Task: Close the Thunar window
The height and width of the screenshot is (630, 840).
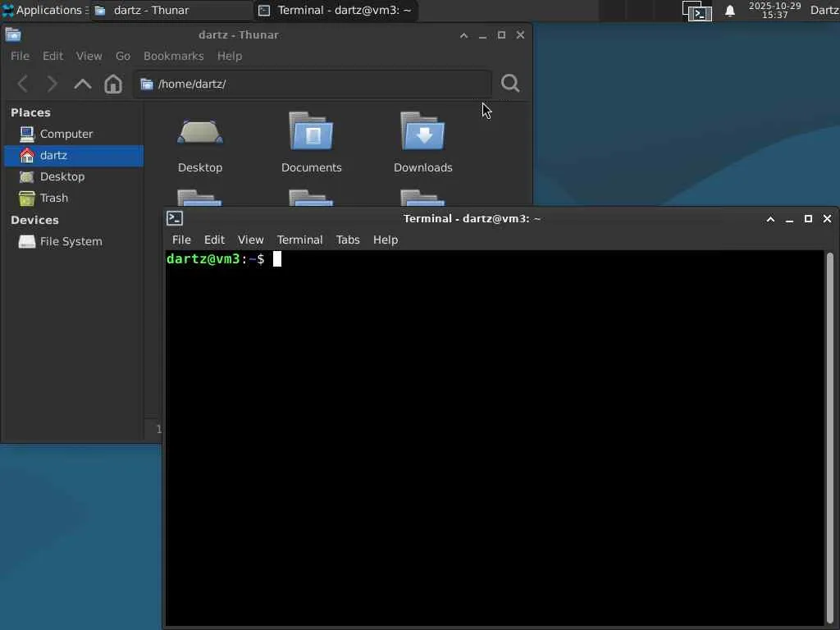Action: [x=520, y=34]
